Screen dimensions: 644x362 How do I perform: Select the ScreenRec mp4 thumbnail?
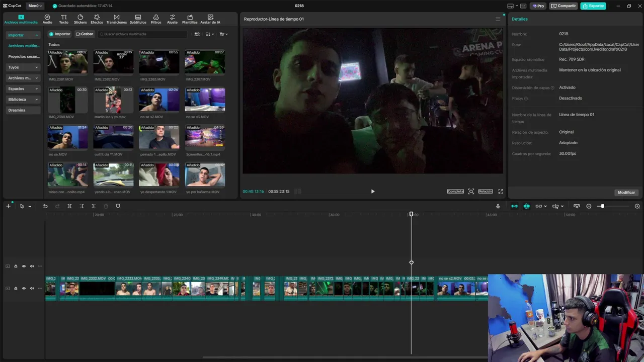[x=205, y=137]
